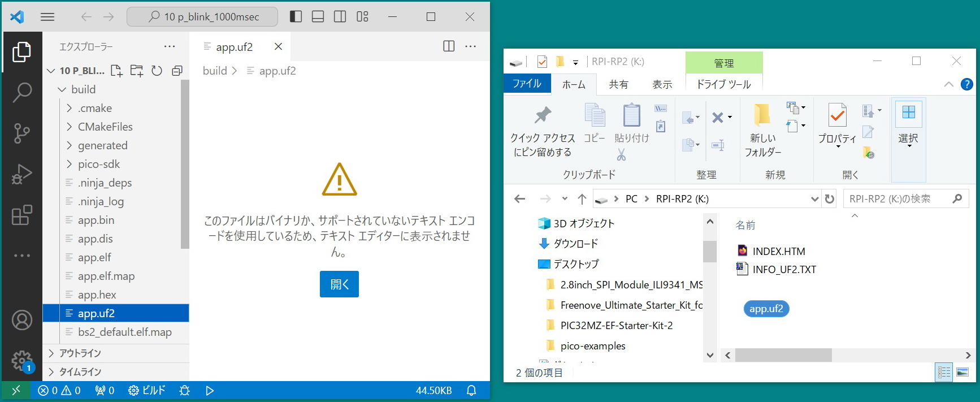Click the ビルド button in status bar

[x=147, y=390]
